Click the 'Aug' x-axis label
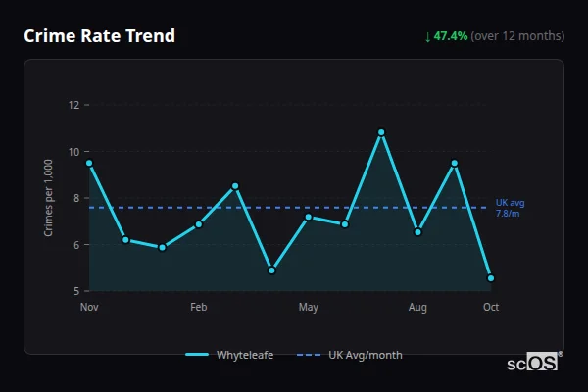The width and height of the screenshot is (588, 392). tap(417, 307)
